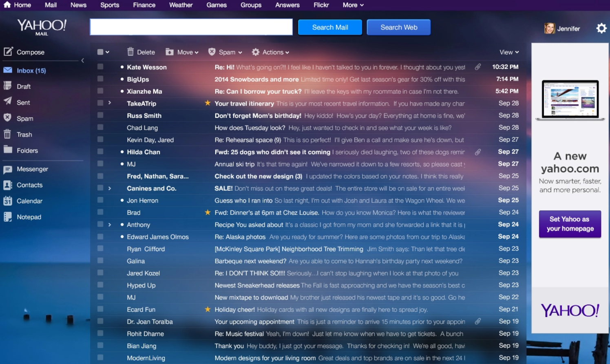This screenshot has height=364, width=610.
Task: Check the Galina email checkbox
Action: click(x=100, y=260)
